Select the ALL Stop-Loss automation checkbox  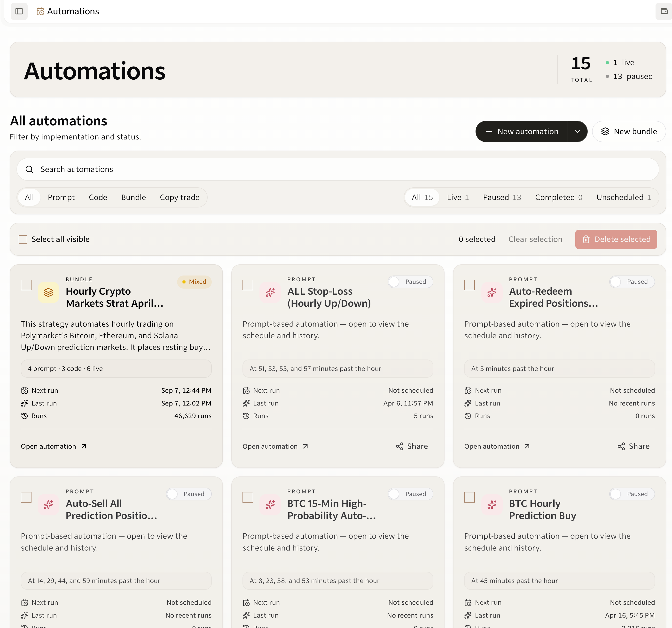(x=248, y=285)
